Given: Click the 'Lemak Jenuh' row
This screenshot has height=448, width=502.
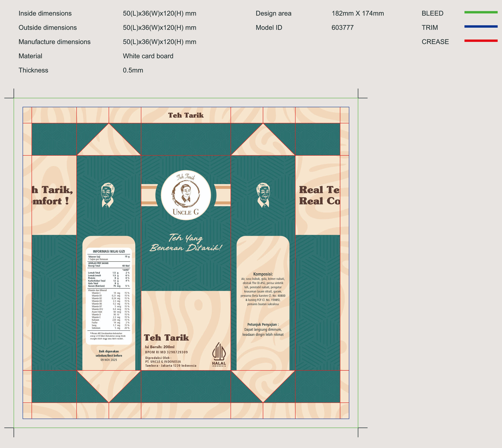Looking at the screenshot, I should [x=109, y=276].
